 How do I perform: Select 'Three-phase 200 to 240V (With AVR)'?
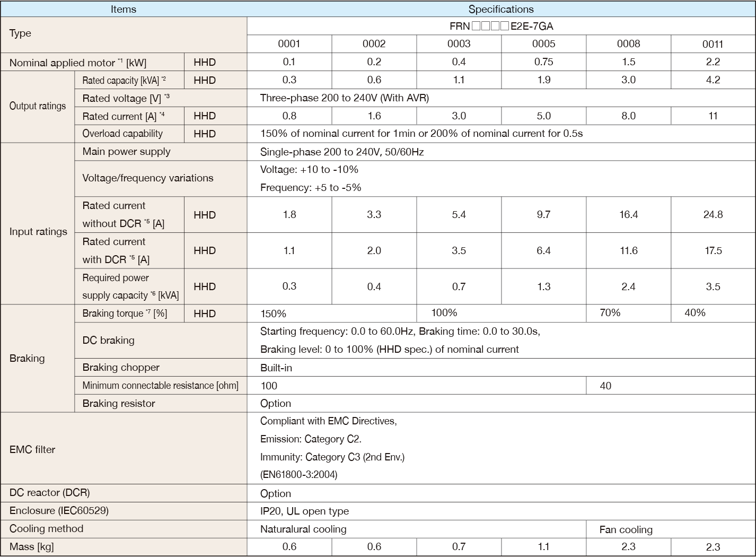[345, 98]
